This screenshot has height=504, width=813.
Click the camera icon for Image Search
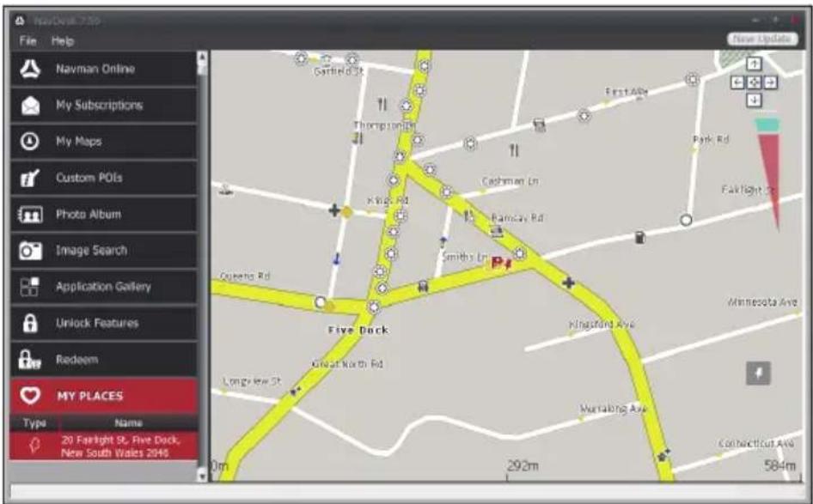[30, 251]
